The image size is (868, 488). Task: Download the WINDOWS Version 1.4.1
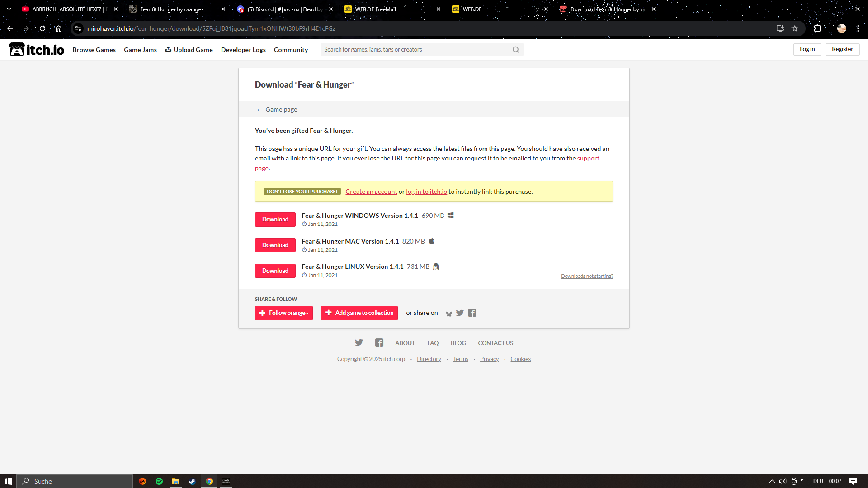click(x=275, y=220)
